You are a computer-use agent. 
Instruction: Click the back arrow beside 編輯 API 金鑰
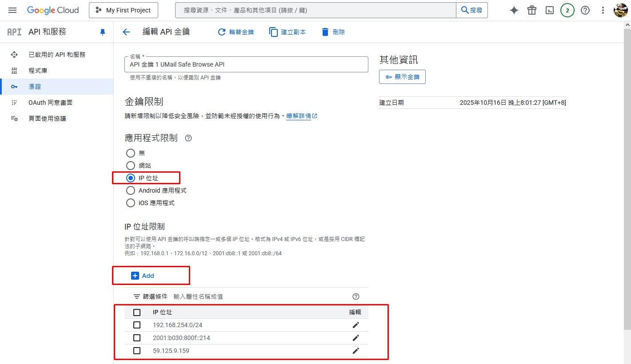tap(126, 32)
